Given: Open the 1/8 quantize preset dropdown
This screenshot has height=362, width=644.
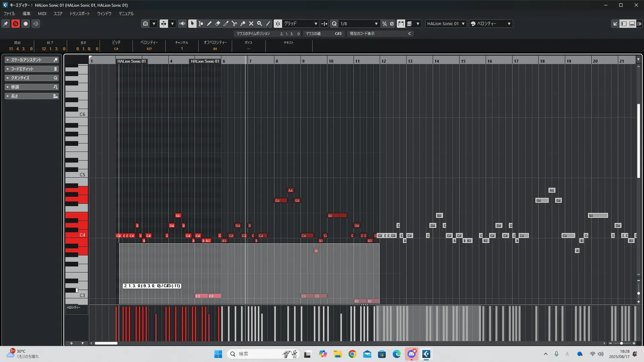Looking at the screenshot, I should (x=359, y=23).
